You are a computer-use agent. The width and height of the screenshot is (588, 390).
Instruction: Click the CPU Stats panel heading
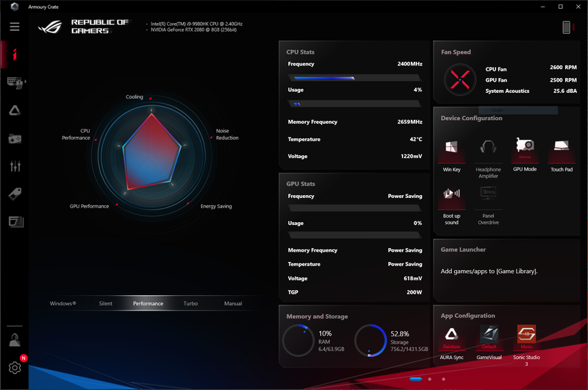tap(301, 52)
